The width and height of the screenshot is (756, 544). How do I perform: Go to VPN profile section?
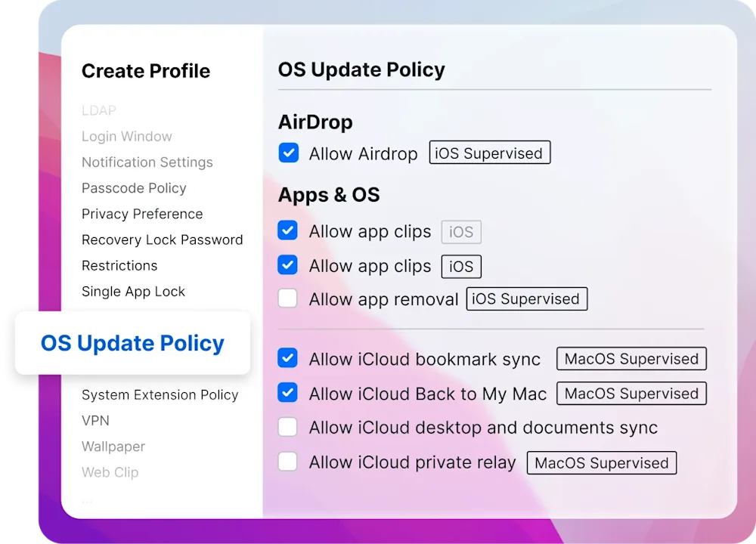point(95,421)
